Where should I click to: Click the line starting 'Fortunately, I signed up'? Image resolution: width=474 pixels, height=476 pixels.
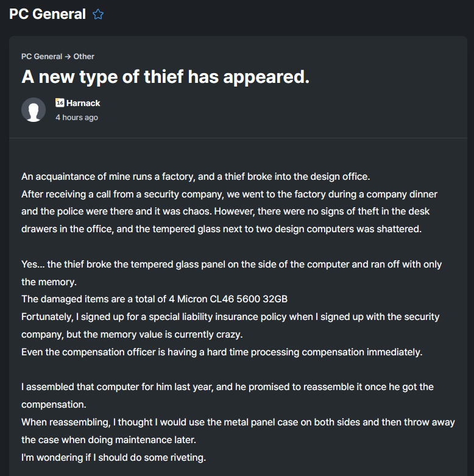tap(230, 317)
